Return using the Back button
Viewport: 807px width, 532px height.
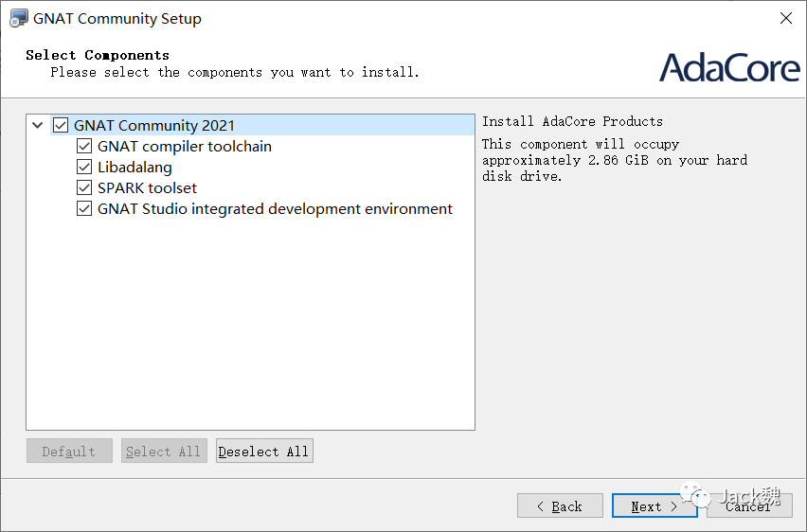point(560,506)
